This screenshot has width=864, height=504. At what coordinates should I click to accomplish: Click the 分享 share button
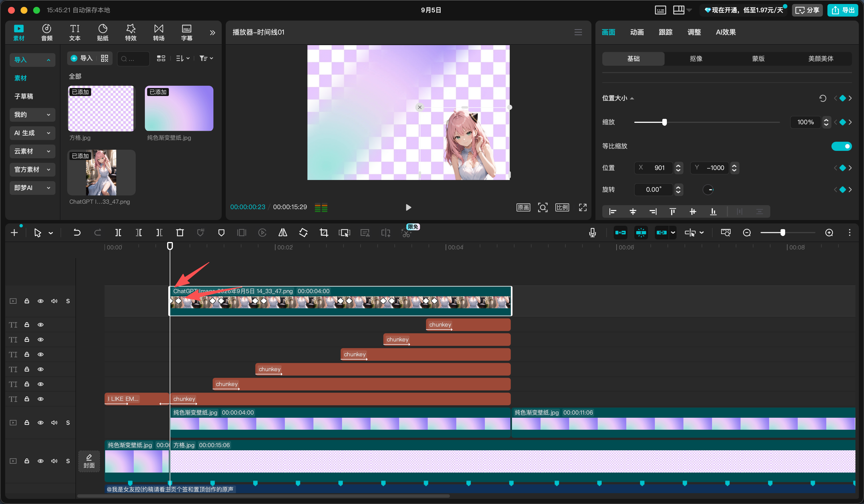(x=807, y=10)
